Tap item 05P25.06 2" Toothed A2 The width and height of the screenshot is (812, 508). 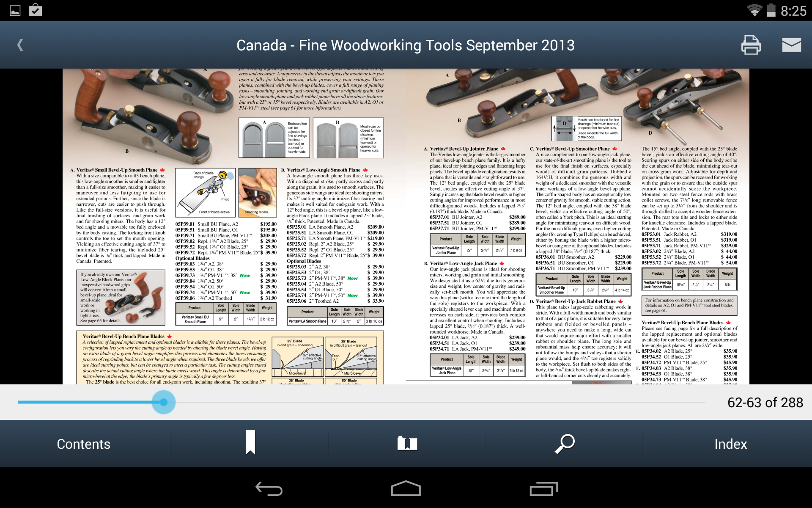335,301
